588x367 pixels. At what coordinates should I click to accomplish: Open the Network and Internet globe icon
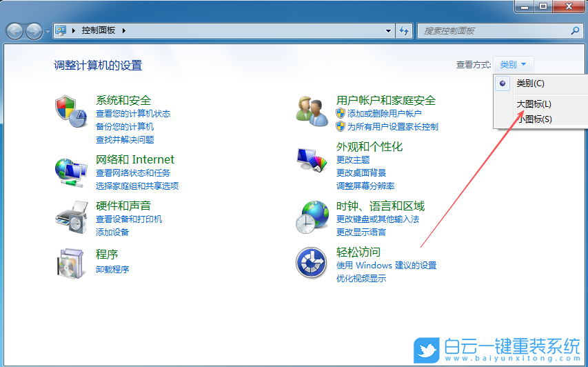tap(71, 172)
